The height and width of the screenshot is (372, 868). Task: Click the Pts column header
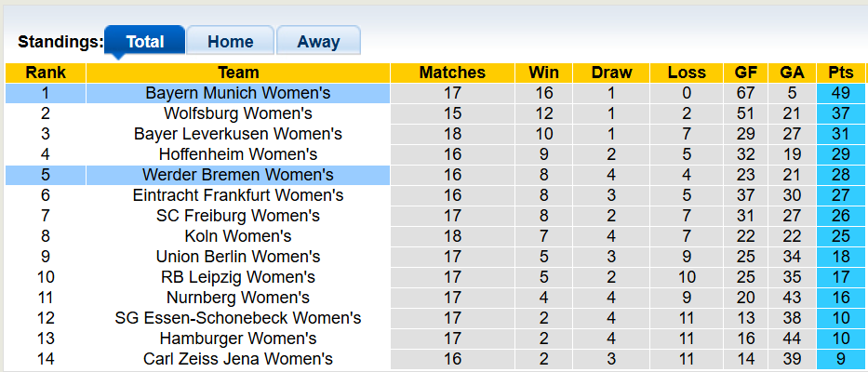(x=840, y=73)
